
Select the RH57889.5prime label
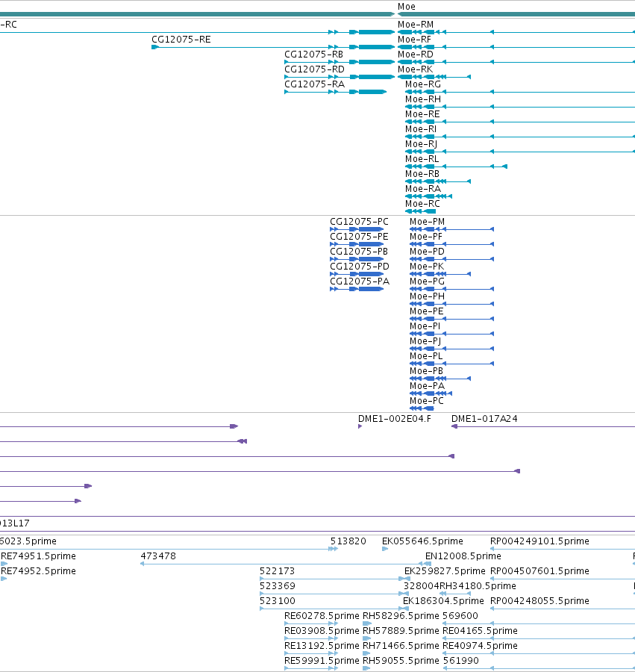pyautogui.click(x=401, y=631)
